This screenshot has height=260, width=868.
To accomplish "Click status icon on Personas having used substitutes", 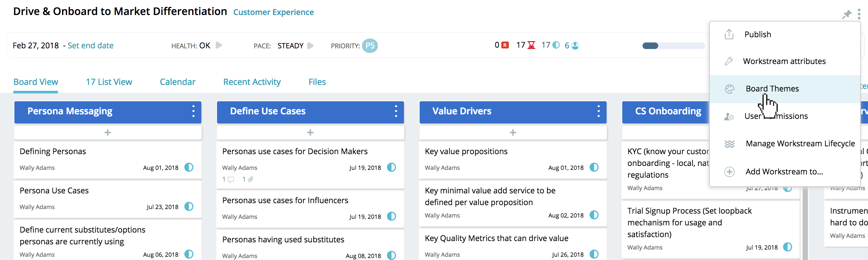I will [391, 255].
